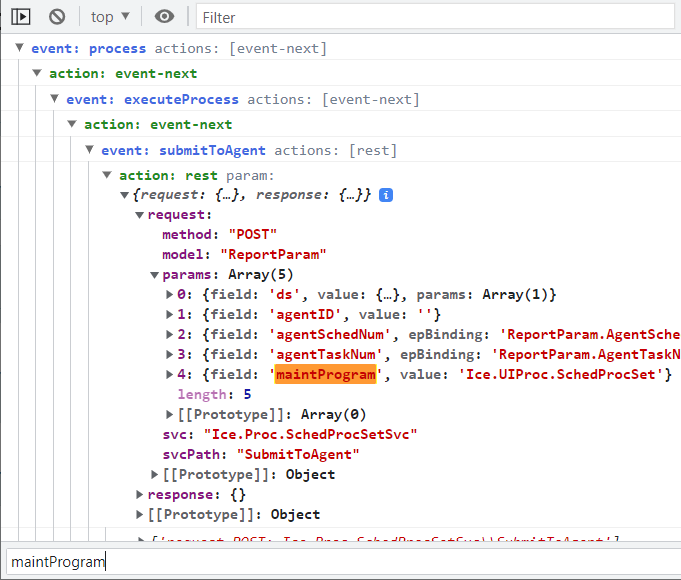Collapse the request object node
The width and height of the screenshot is (681, 580).
[140, 214]
